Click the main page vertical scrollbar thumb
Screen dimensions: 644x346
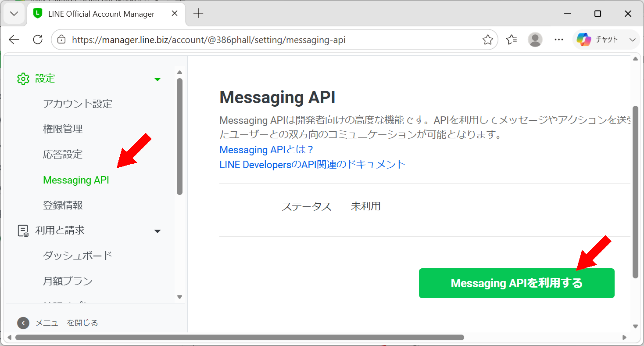pyautogui.click(x=636, y=191)
